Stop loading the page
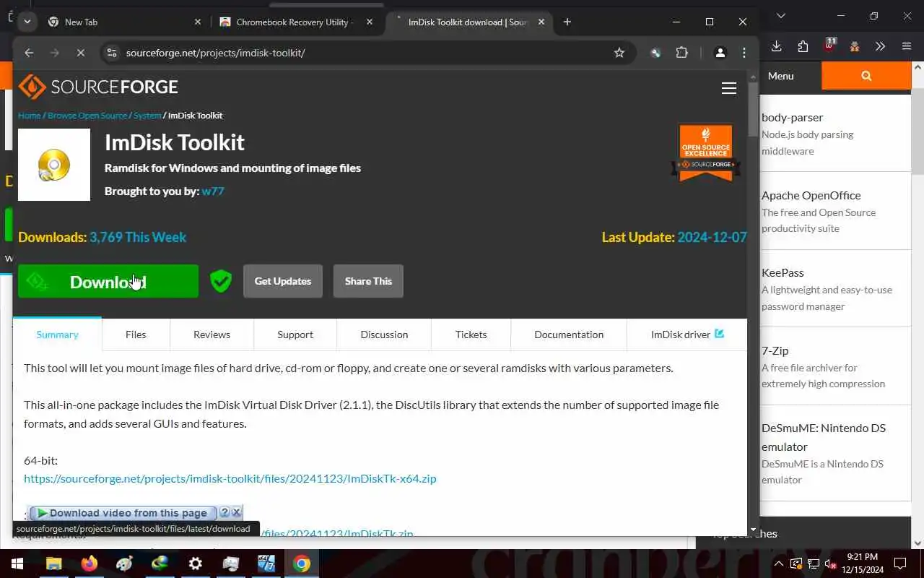The height and width of the screenshot is (578, 924). (x=81, y=53)
